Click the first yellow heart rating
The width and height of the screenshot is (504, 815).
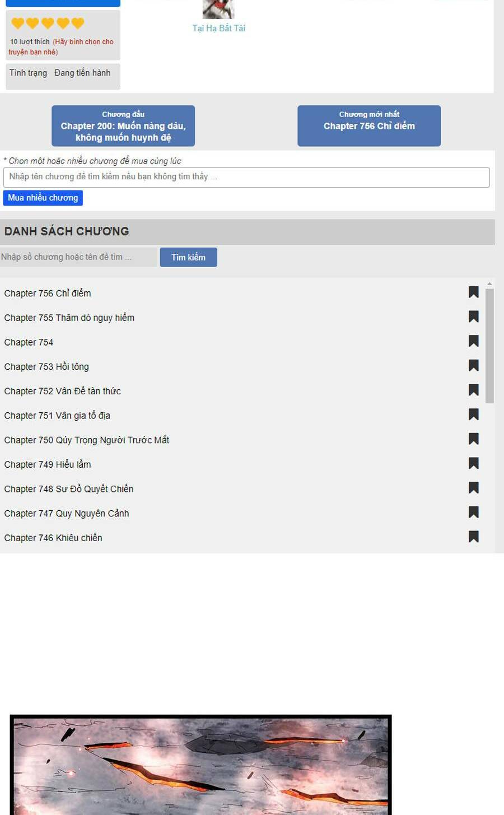(x=18, y=23)
